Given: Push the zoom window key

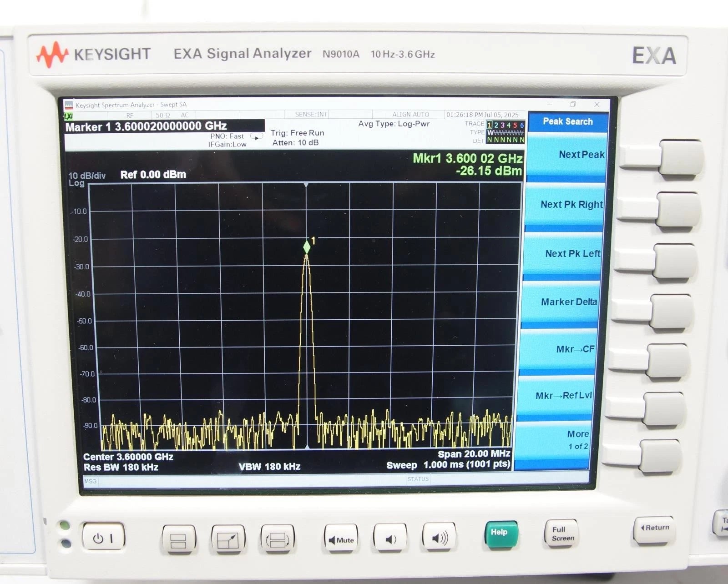Looking at the screenshot, I should [228, 539].
